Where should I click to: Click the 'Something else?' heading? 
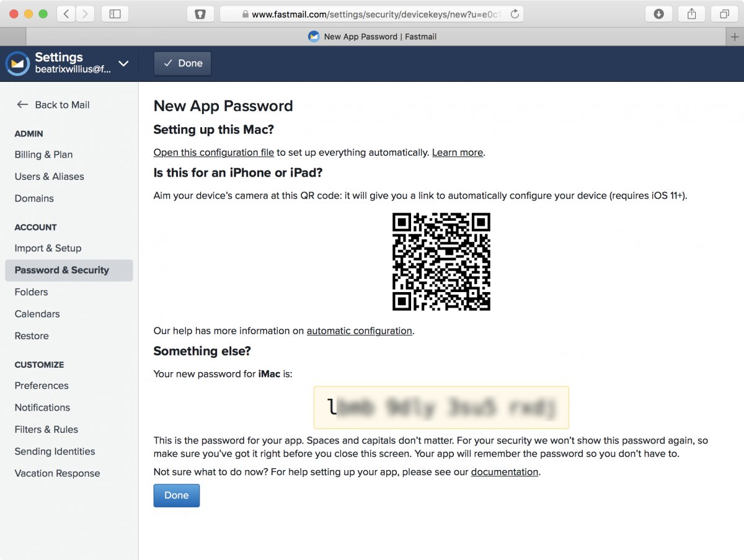coord(202,351)
